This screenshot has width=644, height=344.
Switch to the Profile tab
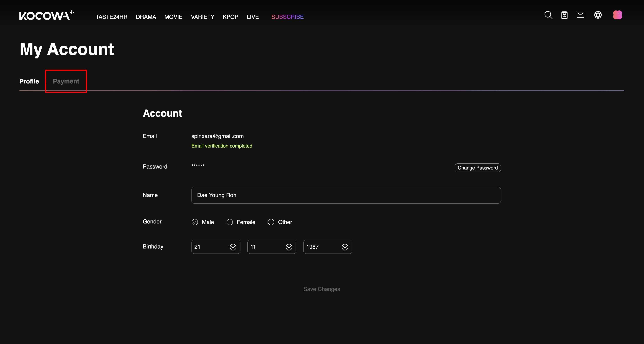29,81
